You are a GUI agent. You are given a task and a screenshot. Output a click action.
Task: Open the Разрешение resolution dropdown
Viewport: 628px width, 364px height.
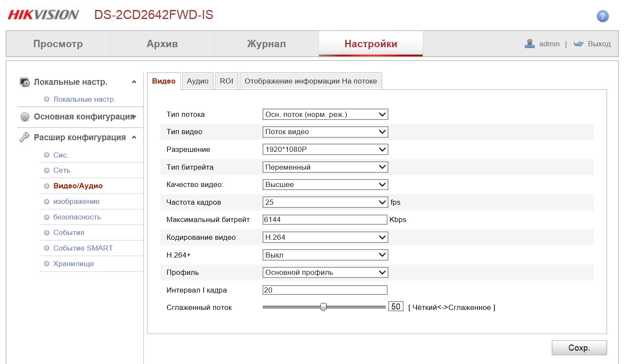325,149
